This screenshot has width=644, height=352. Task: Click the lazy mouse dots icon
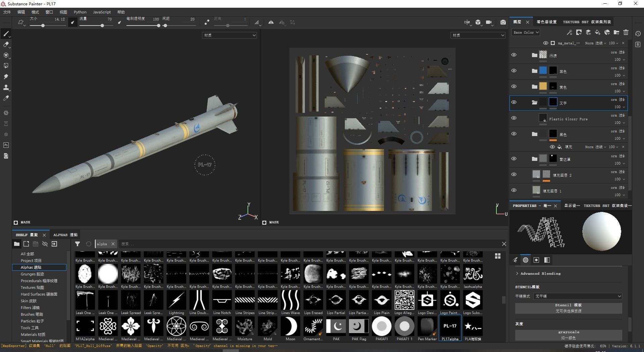click(207, 22)
